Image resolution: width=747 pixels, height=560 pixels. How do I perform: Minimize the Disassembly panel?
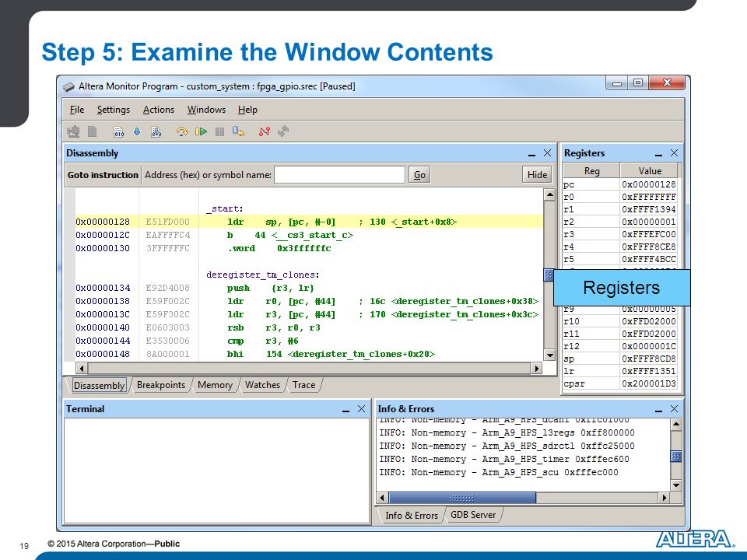click(x=531, y=154)
